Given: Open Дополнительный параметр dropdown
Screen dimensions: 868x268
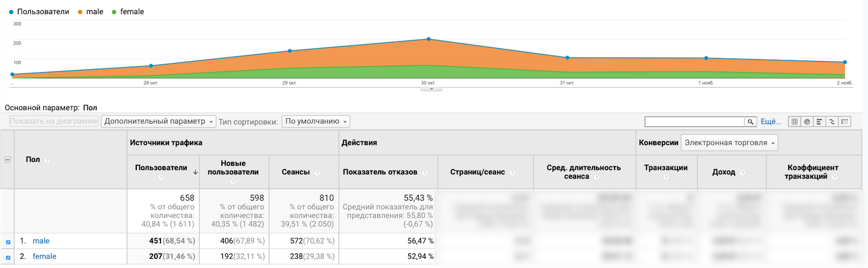Looking at the screenshot, I should coord(158,122).
